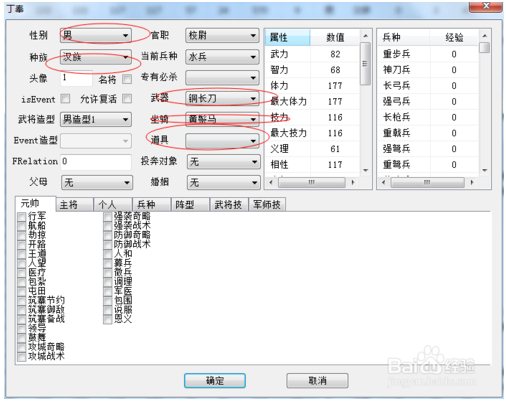Check the 航船 skill box
The width and height of the screenshot is (506, 403).
click(x=22, y=226)
